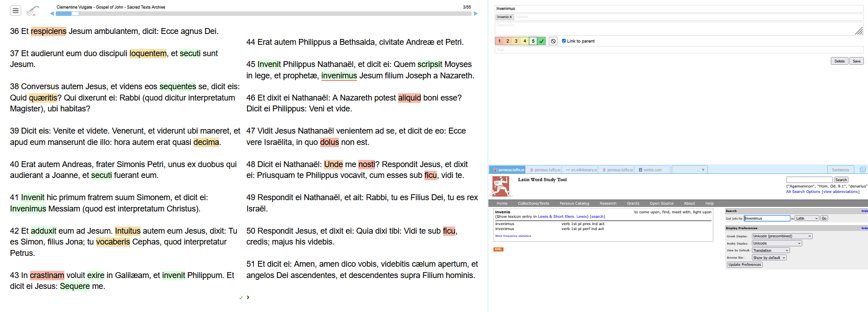Click the Translation text area
Screen dimensions: 868x312
pos(679,29)
